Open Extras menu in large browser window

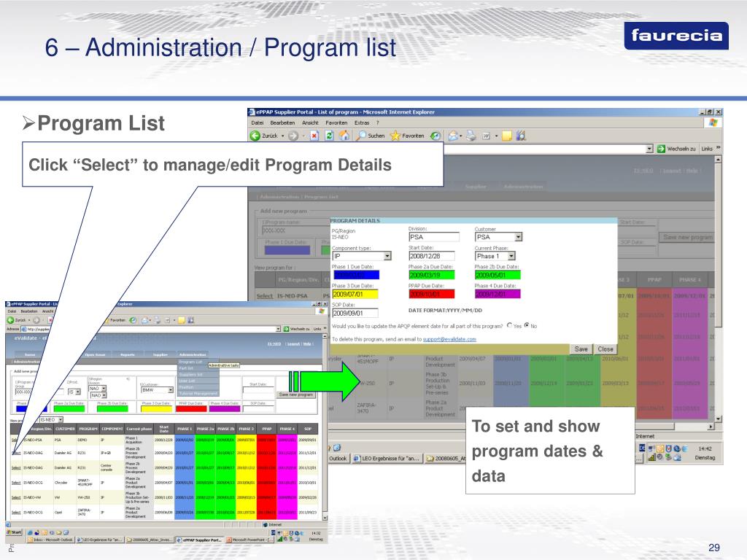click(362, 122)
